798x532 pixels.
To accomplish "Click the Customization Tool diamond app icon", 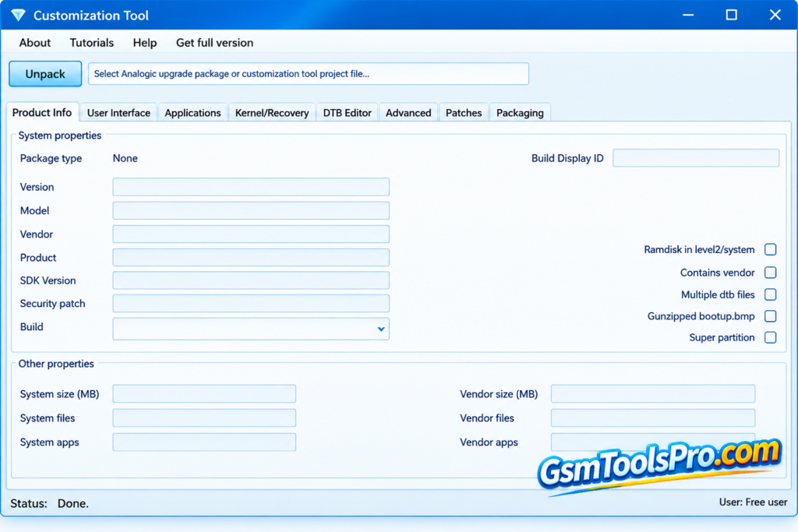I will click(19, 16).
